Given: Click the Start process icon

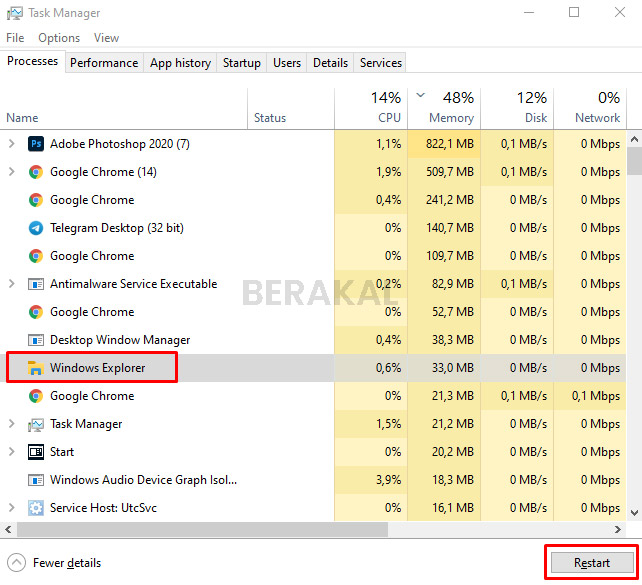Looking at the screenshot, I should [x=36, y=452].
